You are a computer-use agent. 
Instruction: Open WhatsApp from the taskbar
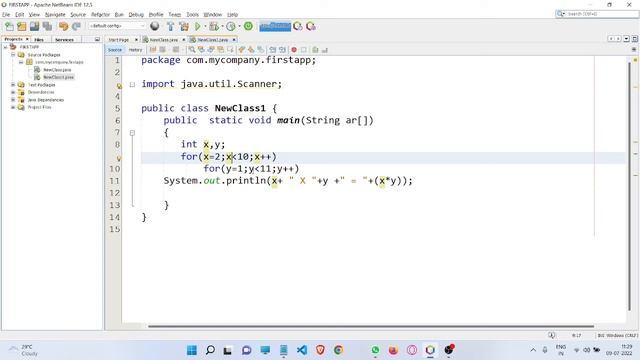pos(375,350)
